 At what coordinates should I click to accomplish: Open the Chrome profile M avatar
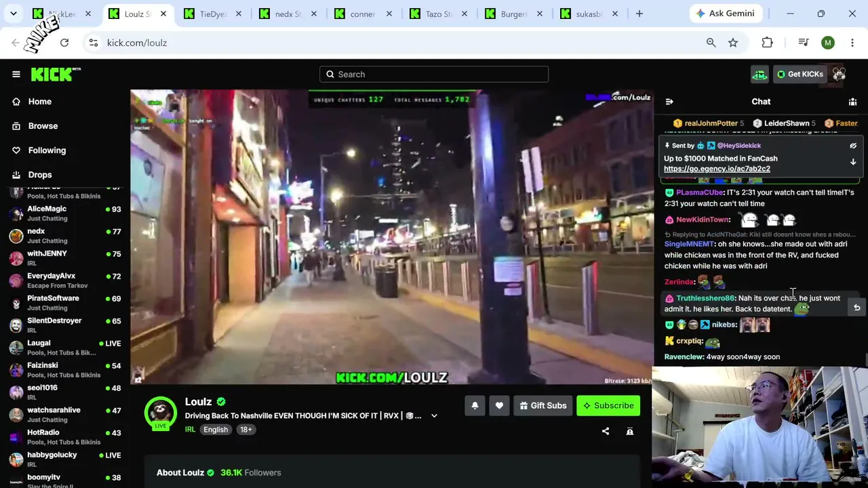pyautogui.click(x=828, y=43)
